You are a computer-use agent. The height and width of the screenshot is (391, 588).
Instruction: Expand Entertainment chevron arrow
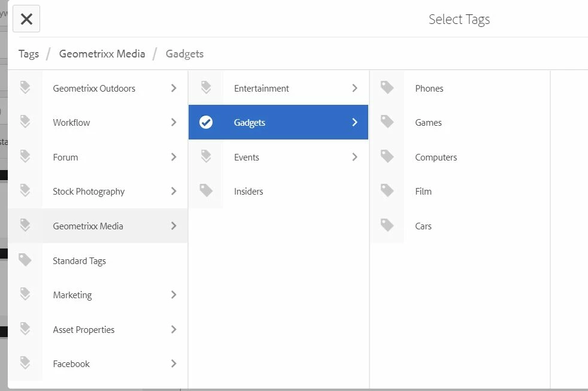click(354, 88)
